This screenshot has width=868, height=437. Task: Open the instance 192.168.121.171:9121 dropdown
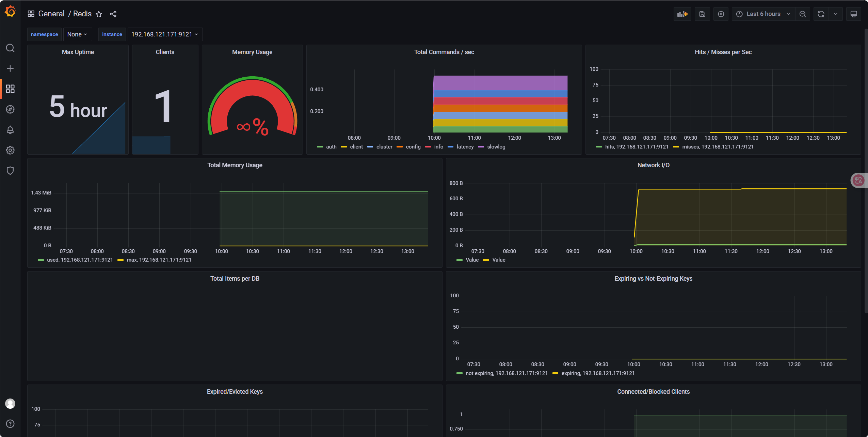[165, 34]
